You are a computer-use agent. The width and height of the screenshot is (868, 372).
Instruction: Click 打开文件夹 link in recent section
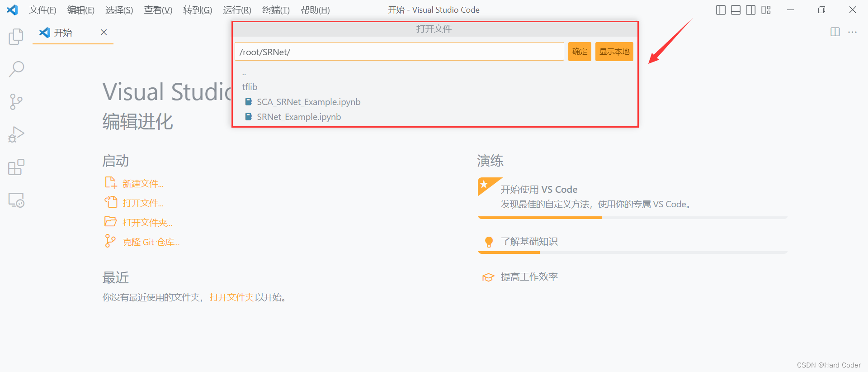tap(231, 297)
